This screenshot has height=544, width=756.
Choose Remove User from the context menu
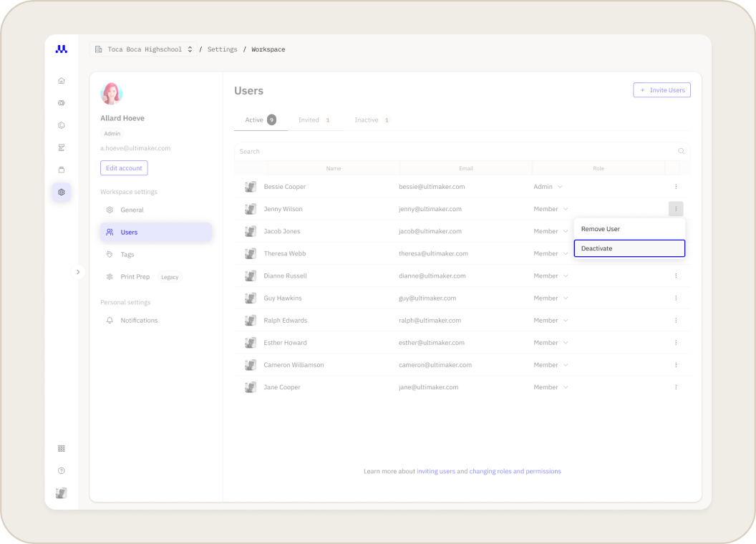pyautogui.click(x=629, y=229)
